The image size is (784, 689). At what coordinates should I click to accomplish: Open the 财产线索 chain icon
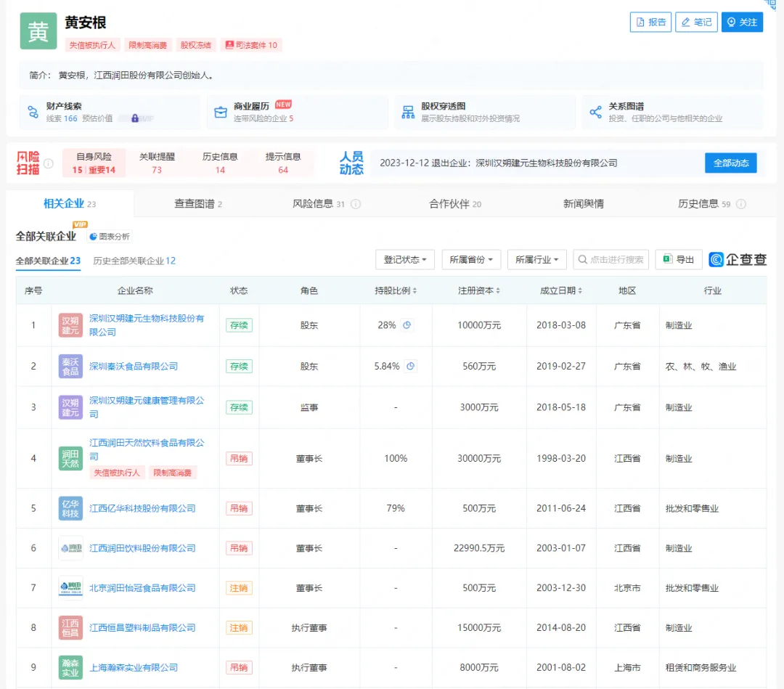click(33, 112)
